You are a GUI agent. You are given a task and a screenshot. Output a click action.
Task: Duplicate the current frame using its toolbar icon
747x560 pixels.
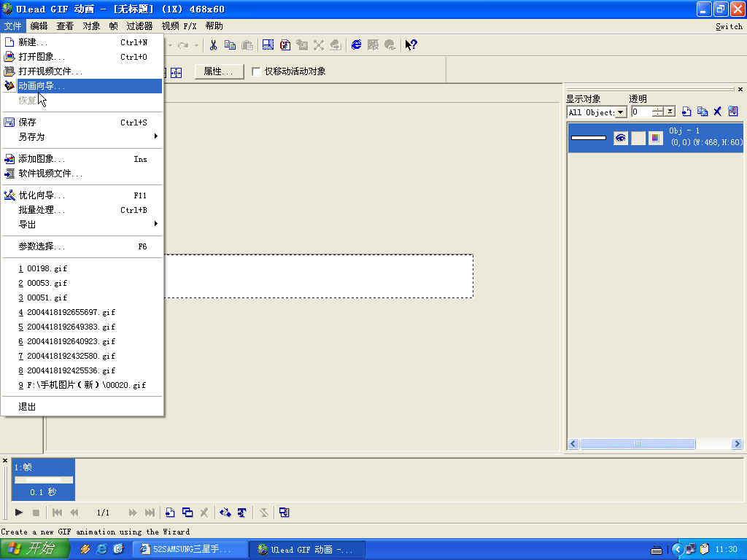187,512
